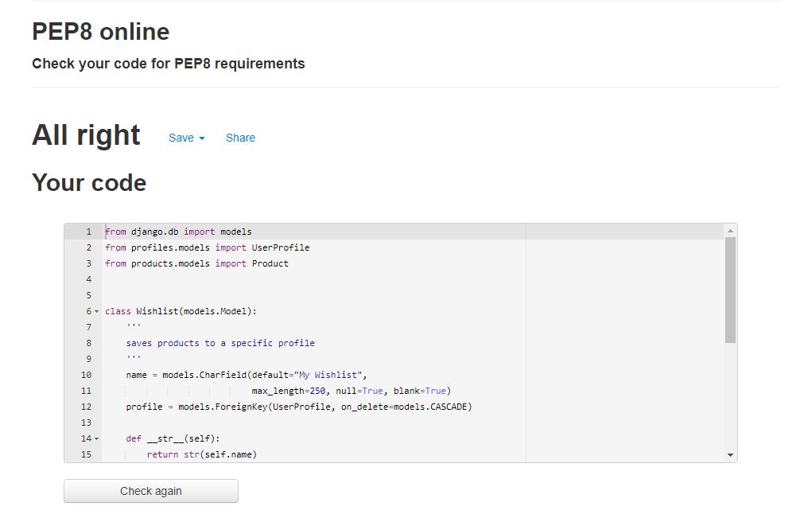Image resolution: width=812 pixels, height=518 pixels.
Task: Collapse the class Wishlist code block
Action: (97, 311)
